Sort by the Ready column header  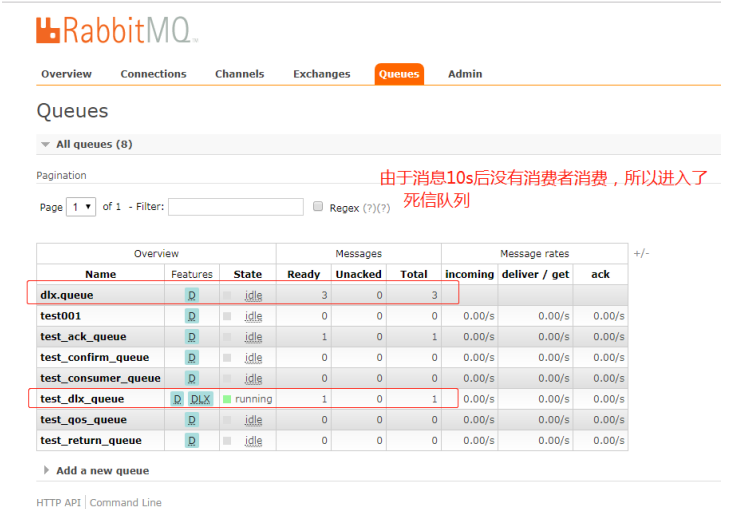pyautogui.click(x=304, y=274)
